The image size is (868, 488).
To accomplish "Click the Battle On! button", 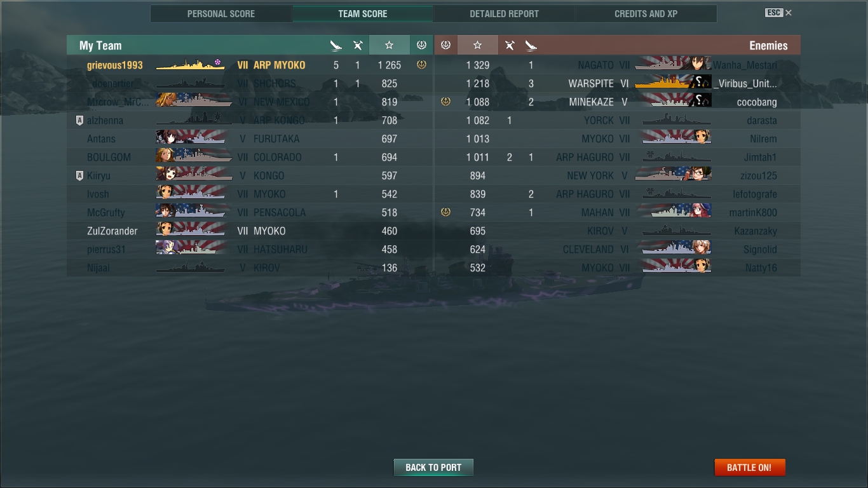I will (750, 467).
